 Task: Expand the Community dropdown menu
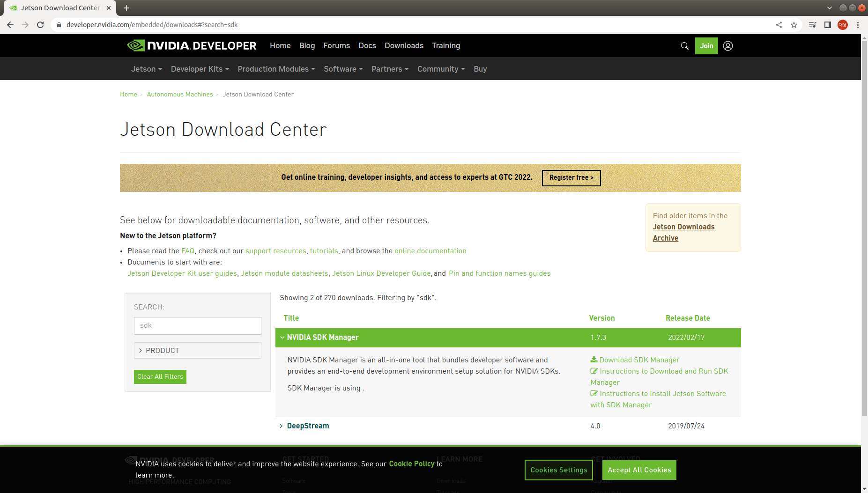(441, 69)
